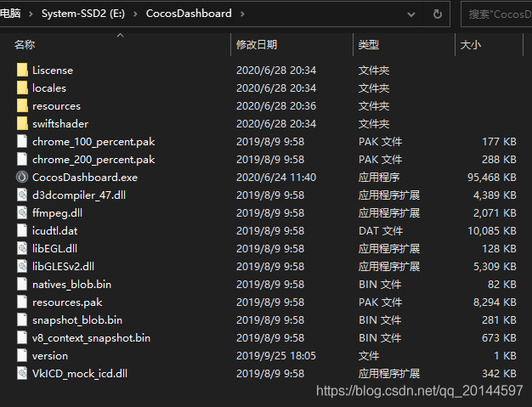Click the 2020/6/28 20:36 modified date

tap(276, 106)
